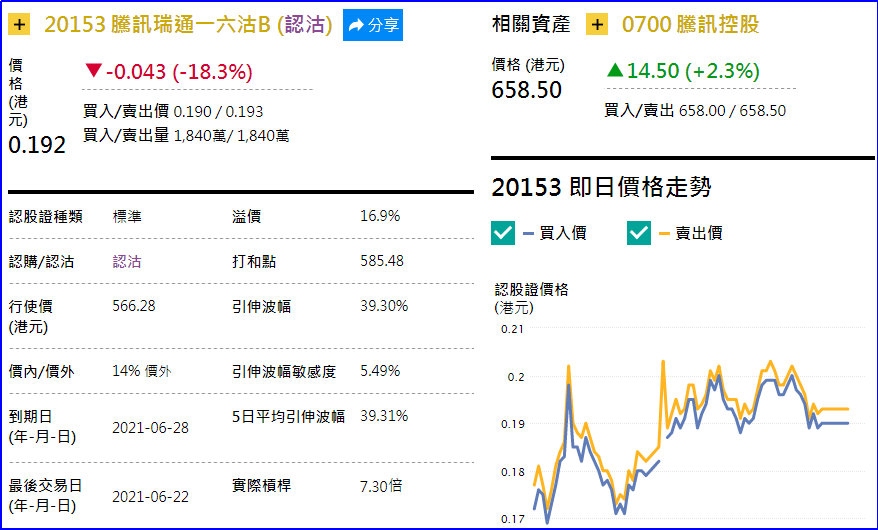This screenshot has height=530, width=878.
Task: Click the 20153 即日價格走勢 chart heading
Action: click(601, 187)
